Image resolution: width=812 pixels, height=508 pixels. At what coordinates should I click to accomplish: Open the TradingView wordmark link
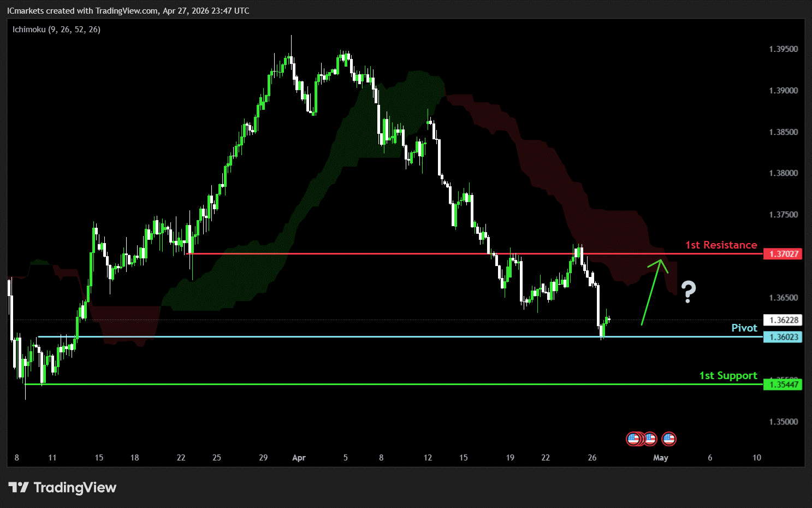click(75, 487)
